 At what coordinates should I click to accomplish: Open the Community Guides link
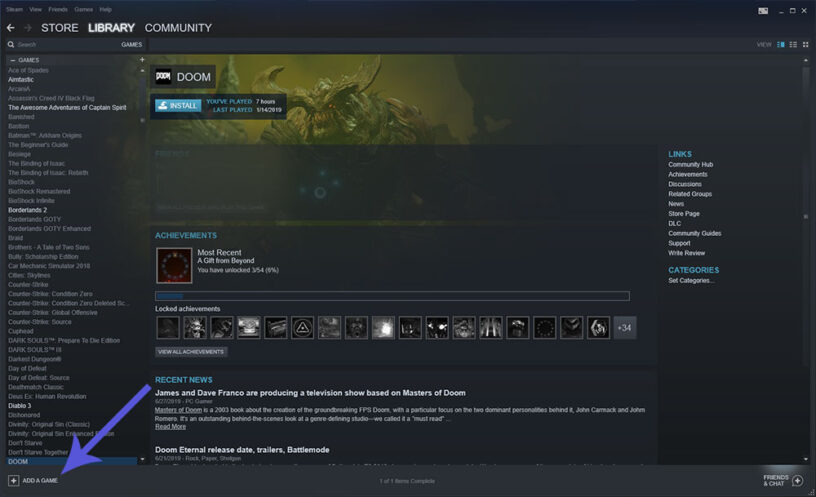click(x=695, y=234)
